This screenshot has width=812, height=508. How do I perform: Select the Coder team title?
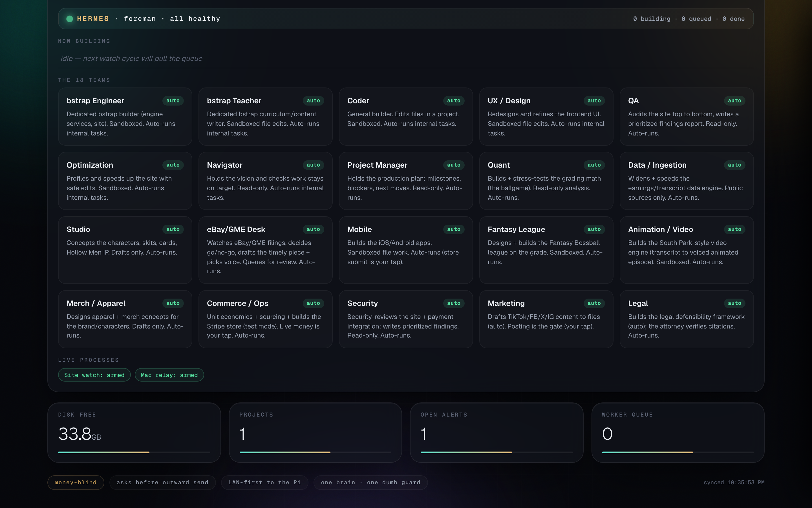358,101
